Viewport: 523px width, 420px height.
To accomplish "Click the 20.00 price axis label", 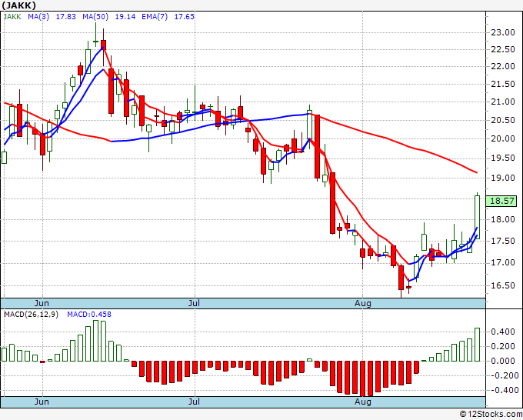I will 503,138.
